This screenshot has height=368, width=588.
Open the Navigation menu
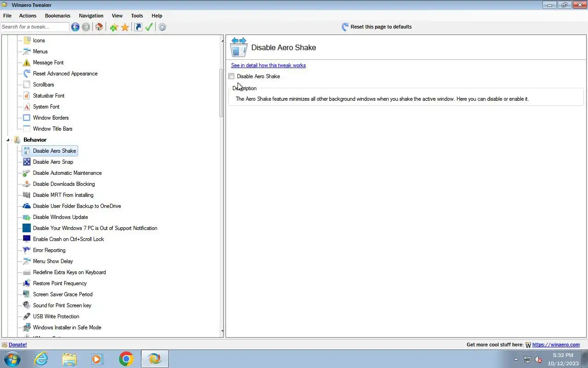tap(91, 16)
